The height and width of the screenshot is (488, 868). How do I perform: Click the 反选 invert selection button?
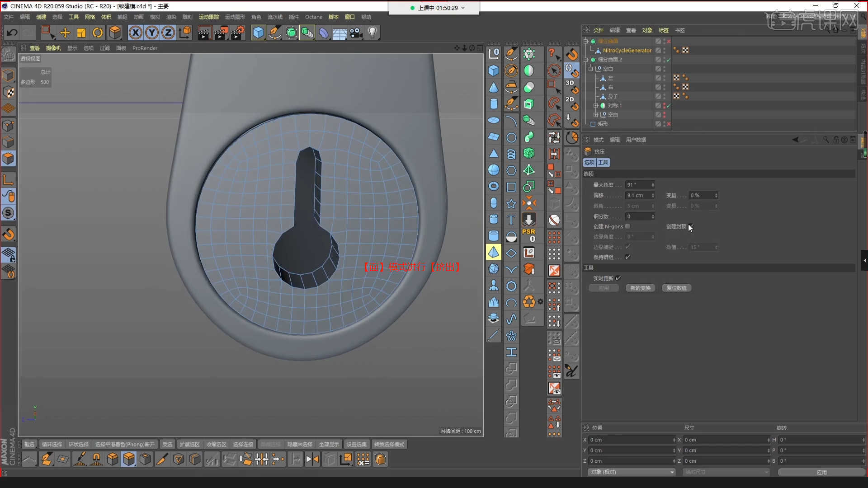point(167,444)
